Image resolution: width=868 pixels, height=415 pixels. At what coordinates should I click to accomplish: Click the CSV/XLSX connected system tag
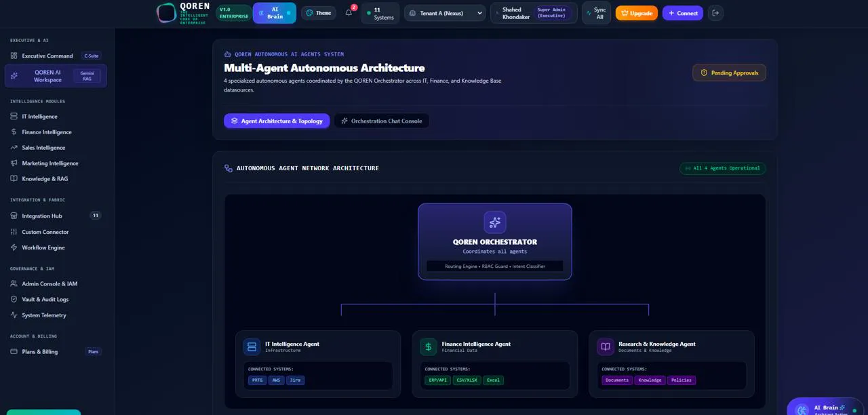[x=467, y=380]
